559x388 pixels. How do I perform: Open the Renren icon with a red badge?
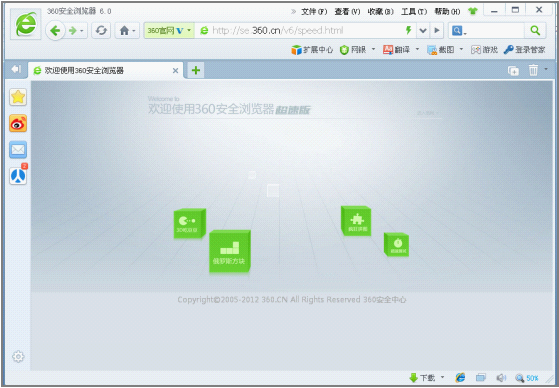tap(18, 175)
